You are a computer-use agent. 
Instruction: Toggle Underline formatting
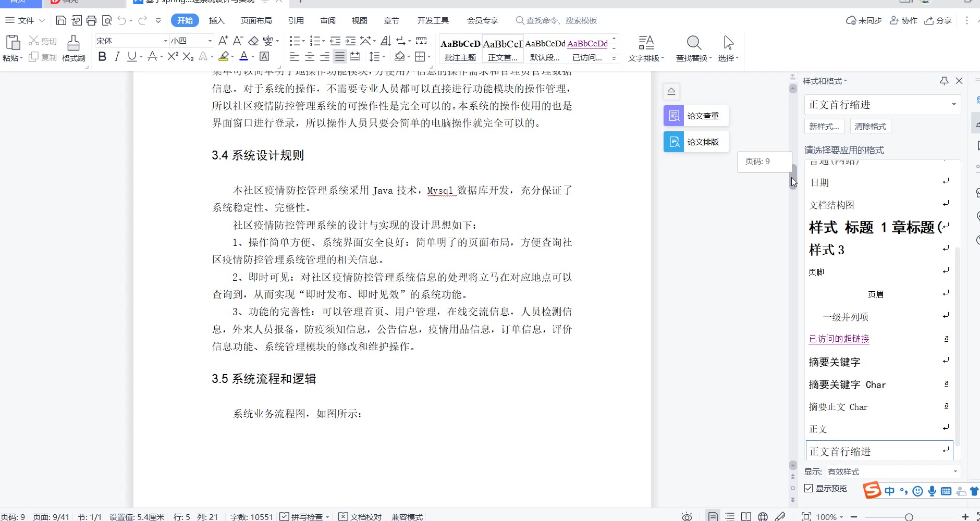(131, 56)
